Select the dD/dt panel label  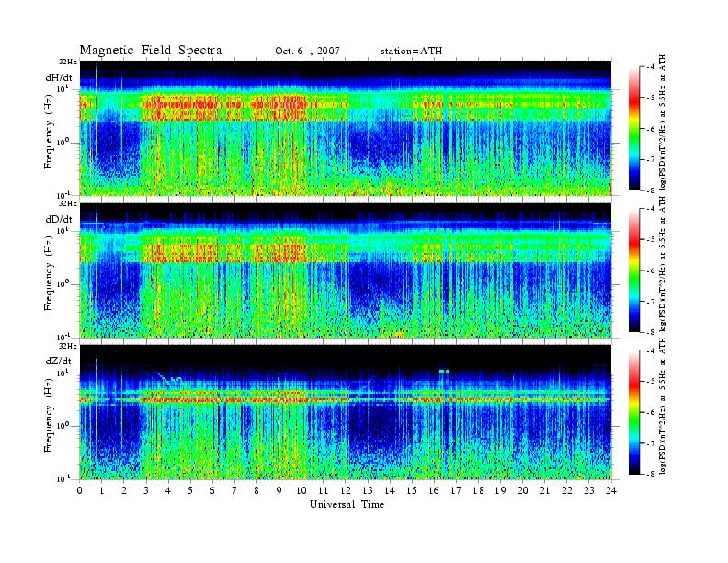tap(59, 219)
